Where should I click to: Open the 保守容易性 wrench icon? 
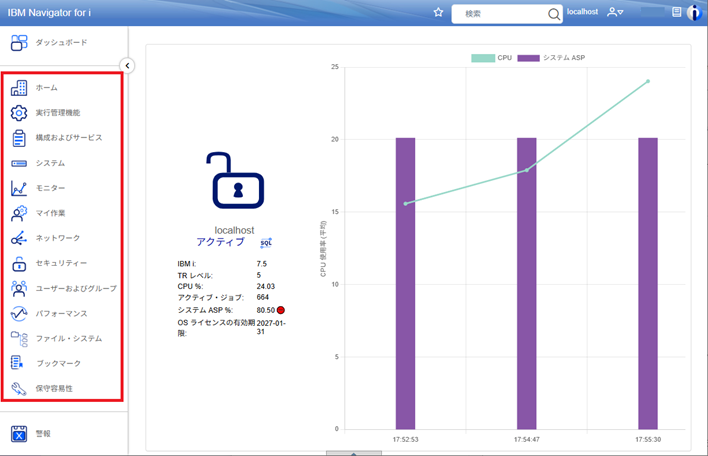19,389
